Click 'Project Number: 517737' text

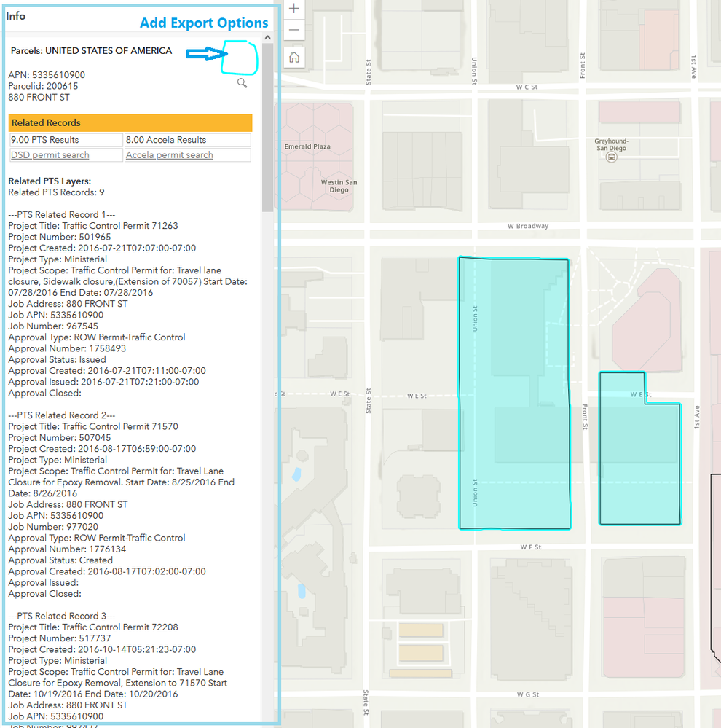(x=60, y=638)
